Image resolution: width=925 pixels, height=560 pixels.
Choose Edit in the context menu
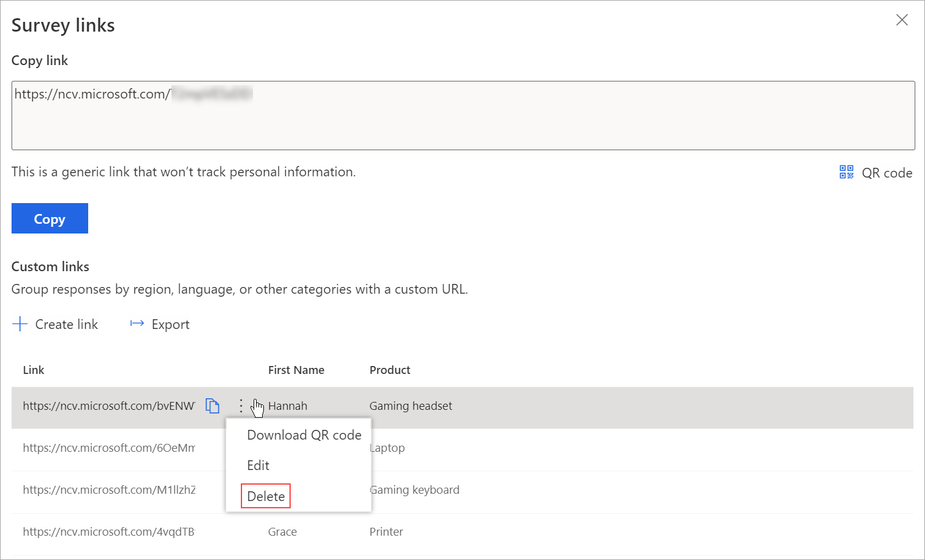pyautogui.click(x=258, y=465)
